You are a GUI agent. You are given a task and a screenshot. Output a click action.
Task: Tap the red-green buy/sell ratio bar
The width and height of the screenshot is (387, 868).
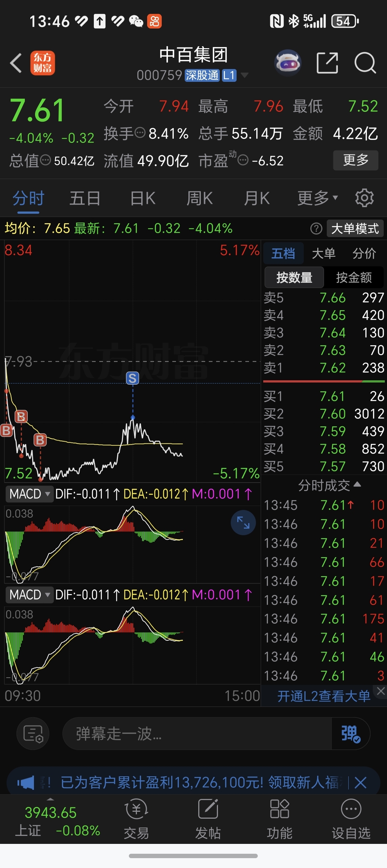324,381
